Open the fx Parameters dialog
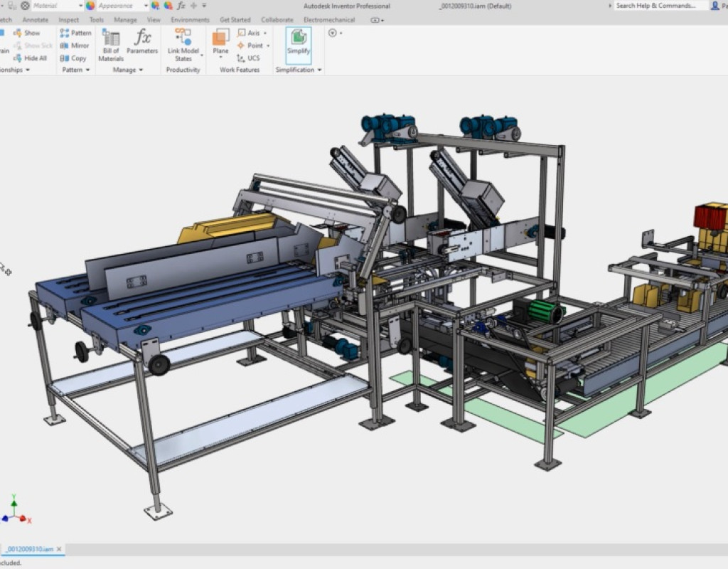This screenshot has width=728, height=569. coord(142,41)
